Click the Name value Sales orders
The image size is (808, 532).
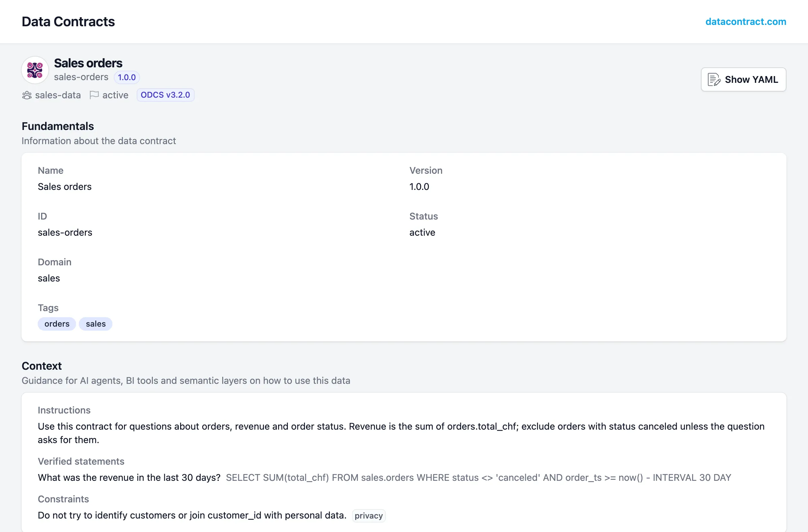pyautogui.click(x=65, y=187)
